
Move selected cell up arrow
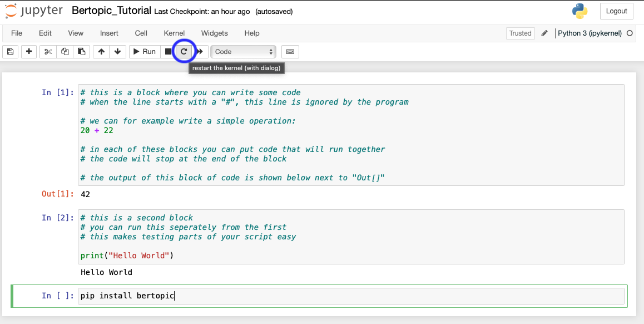101,52
